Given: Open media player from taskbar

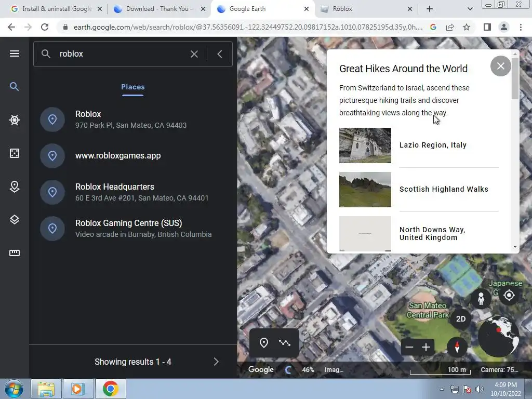Looking at the screenshot, I should coord(78,389).
